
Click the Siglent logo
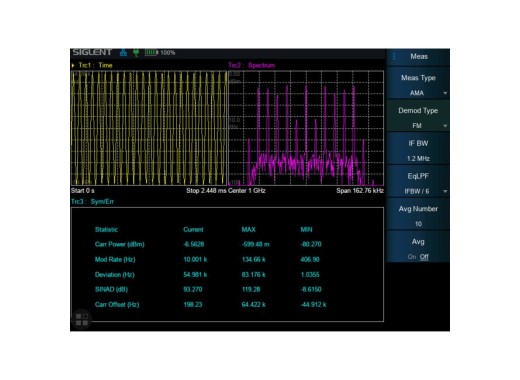pos(92,52)
